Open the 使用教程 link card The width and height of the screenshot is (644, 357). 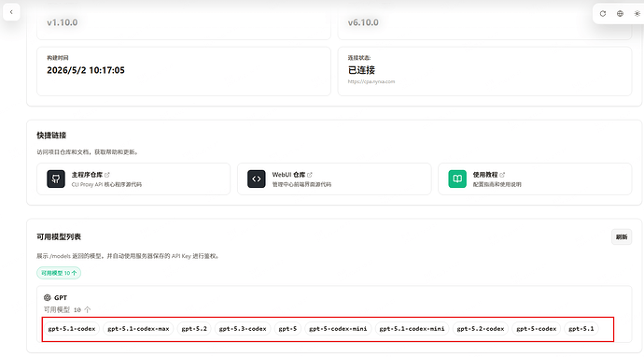(535, 178)
